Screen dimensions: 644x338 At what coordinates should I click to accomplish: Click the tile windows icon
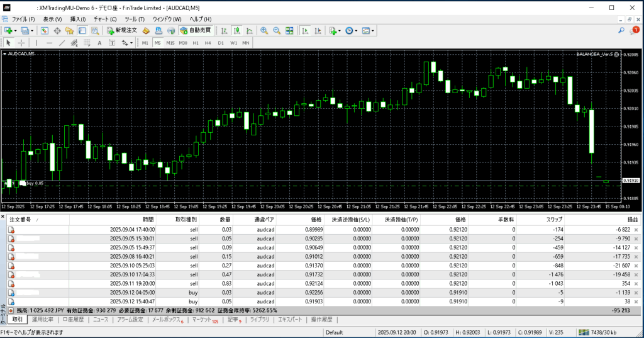click(x=289, y=30)
